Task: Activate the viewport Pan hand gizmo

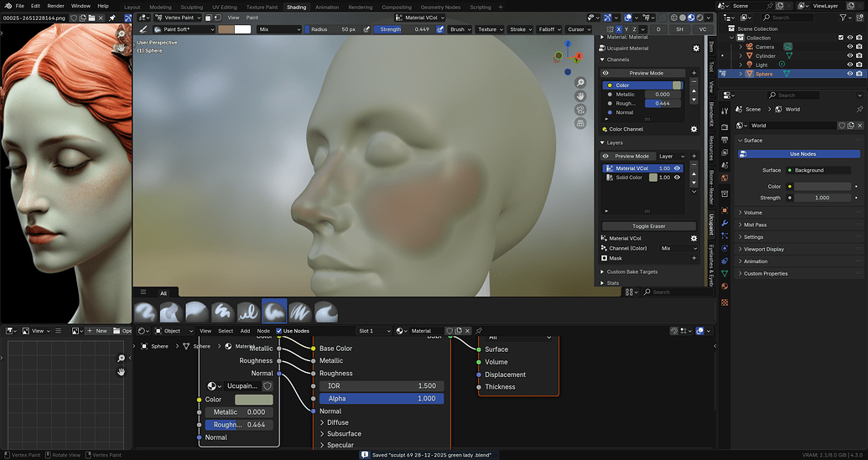Action: point(580,96)
